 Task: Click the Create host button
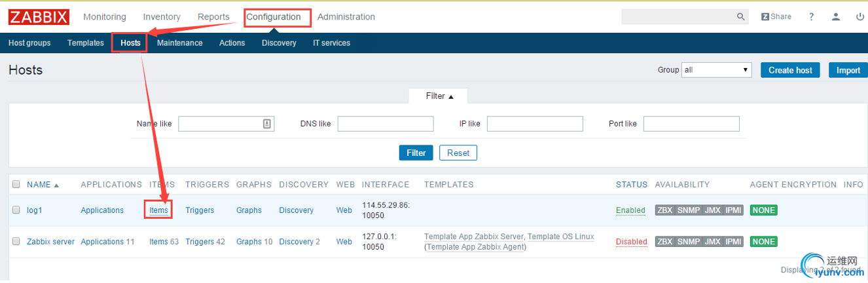tap(790, 70)
